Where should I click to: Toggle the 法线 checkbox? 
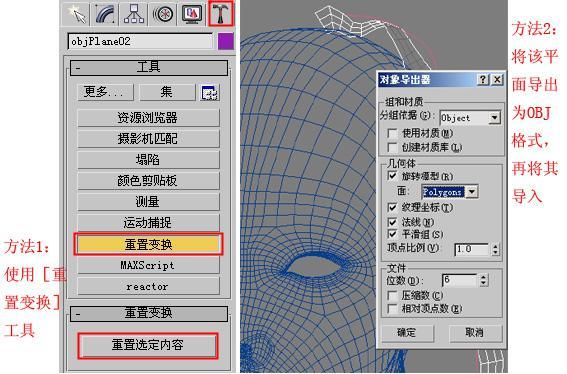pos(392,222)
